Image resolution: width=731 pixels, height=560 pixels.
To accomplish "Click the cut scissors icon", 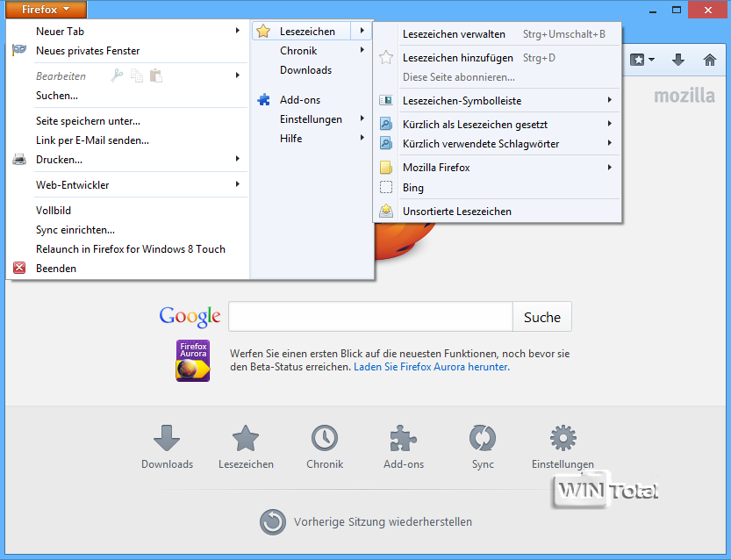I will click(x=117, y=75).
